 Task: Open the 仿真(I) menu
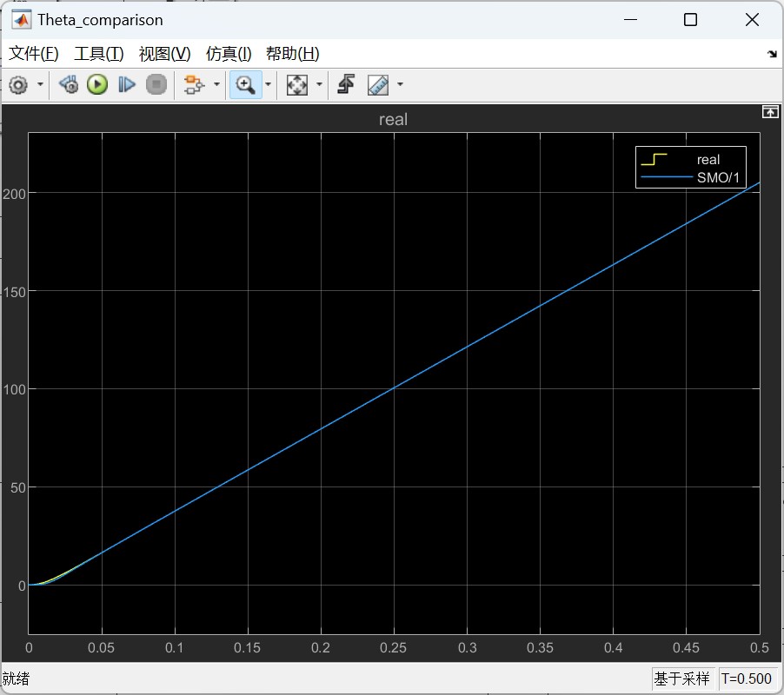tap(229, 54)
